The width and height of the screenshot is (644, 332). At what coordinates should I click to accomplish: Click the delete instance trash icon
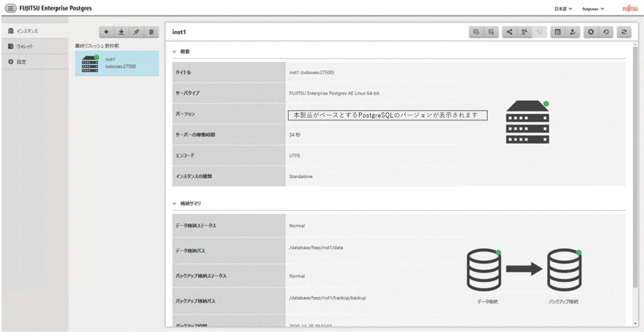[151, 32]
